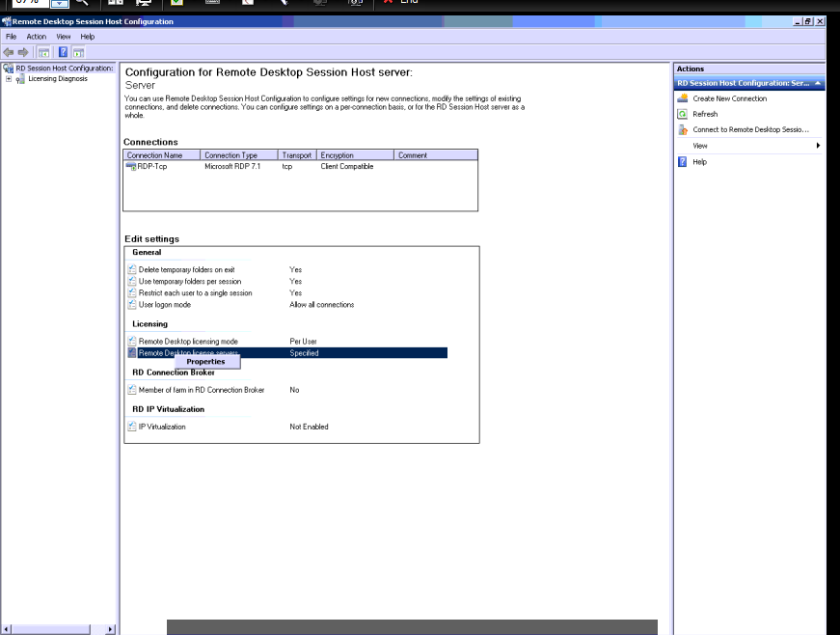Click the Comment column header
840x635 pixels.
point(436,155)
